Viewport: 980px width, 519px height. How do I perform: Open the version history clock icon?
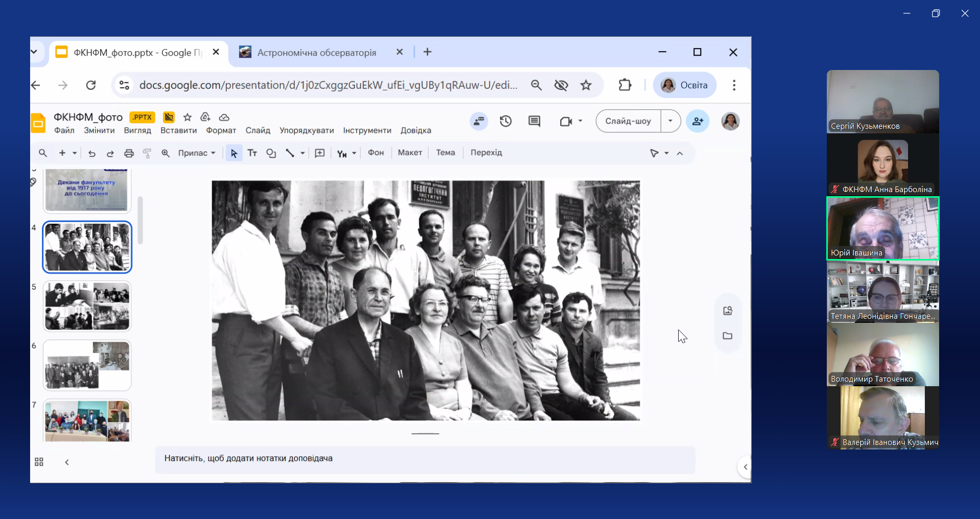pos(506,121)
